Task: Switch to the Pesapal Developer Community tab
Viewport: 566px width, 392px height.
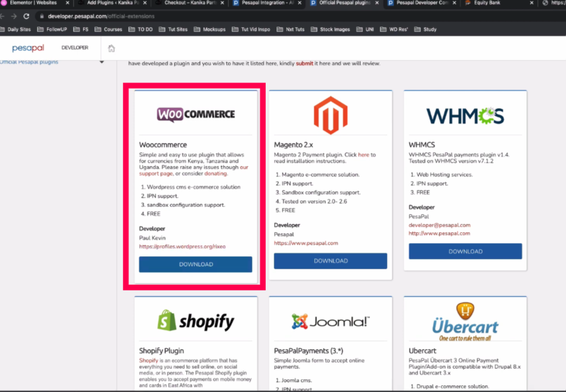Action: click(422, 3)
